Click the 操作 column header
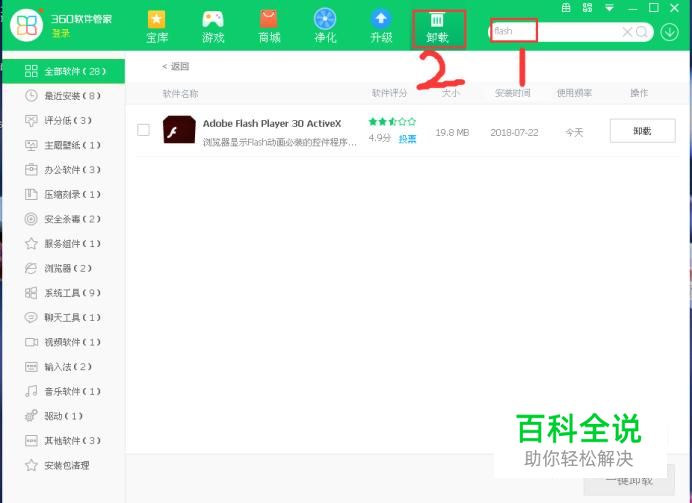Screen dimensions: 692x503 (x=639, y=93)
